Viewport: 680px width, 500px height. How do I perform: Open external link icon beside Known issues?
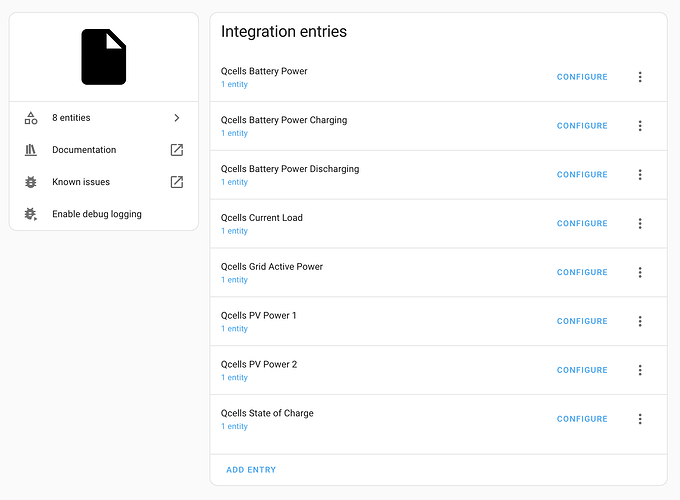pyautogui.click(x=177, y=182)
